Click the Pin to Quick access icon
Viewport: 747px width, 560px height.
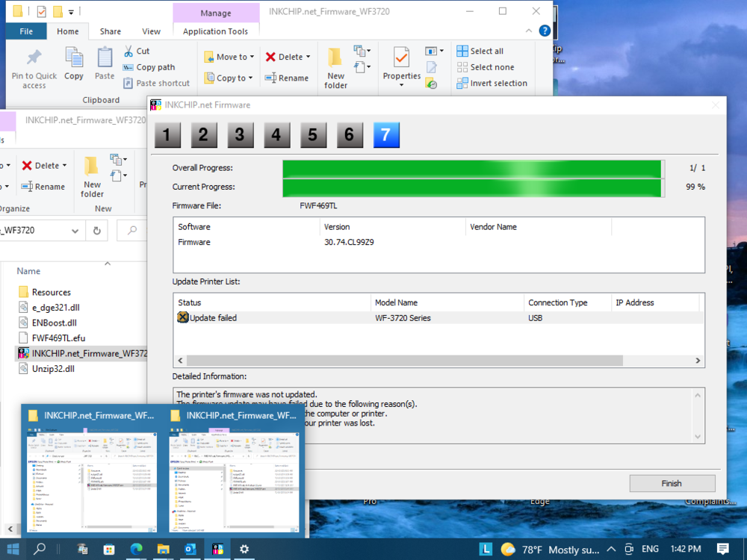tap(34, 57)
